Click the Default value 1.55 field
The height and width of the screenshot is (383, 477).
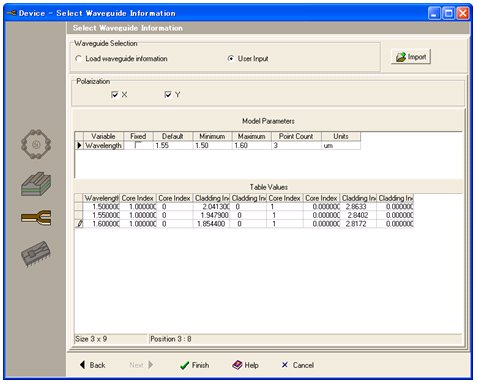tap(173, 145)
